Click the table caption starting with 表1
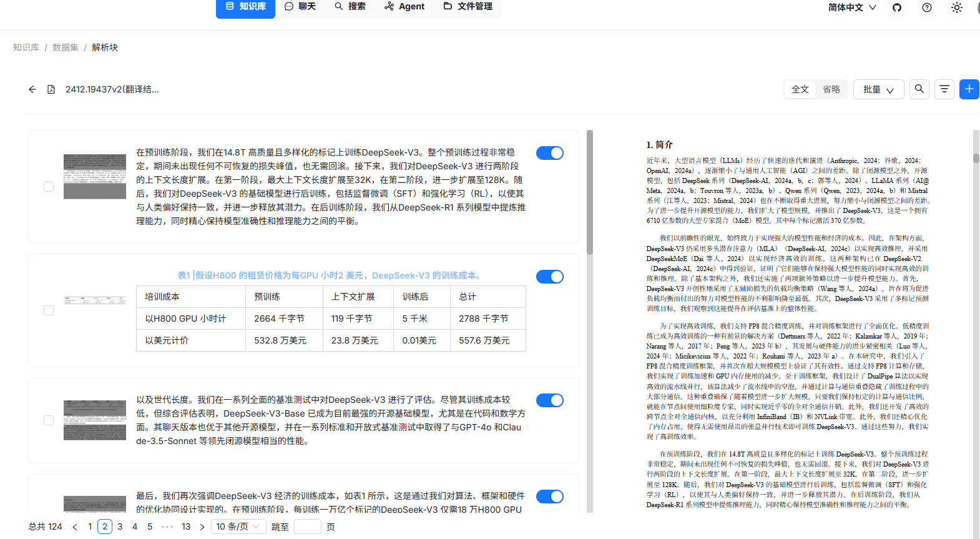Viewport: 980px width, 539px height. coord(330,275)
